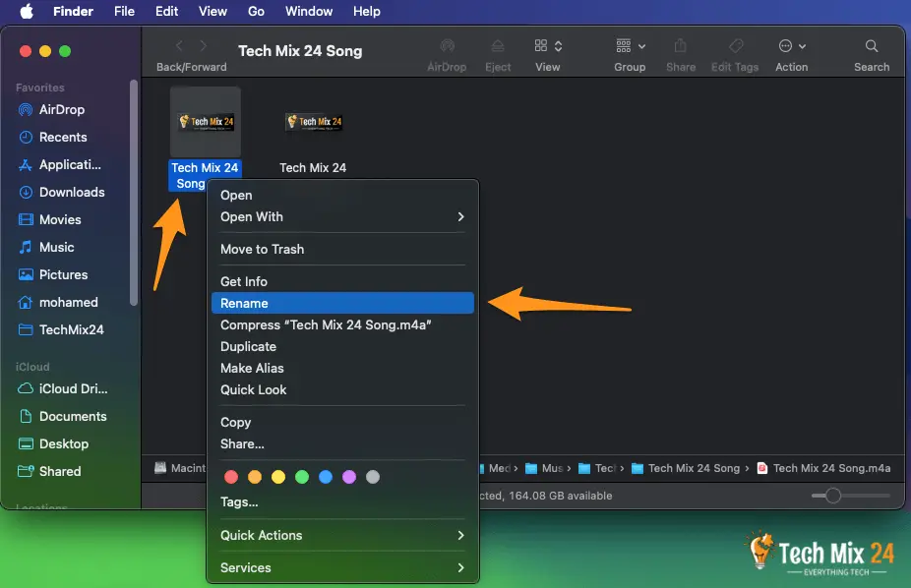Open the View menu in menu bar

(213, 11)
